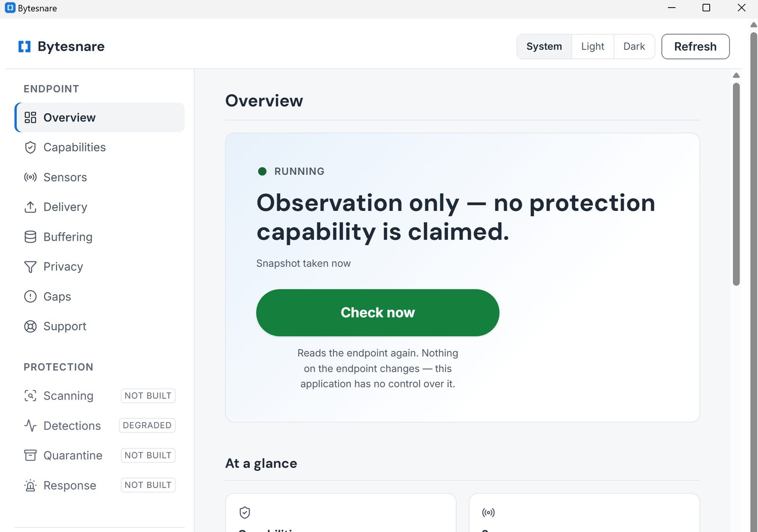
Task: Switch to the Light theme
Action: tap(593, 46)
